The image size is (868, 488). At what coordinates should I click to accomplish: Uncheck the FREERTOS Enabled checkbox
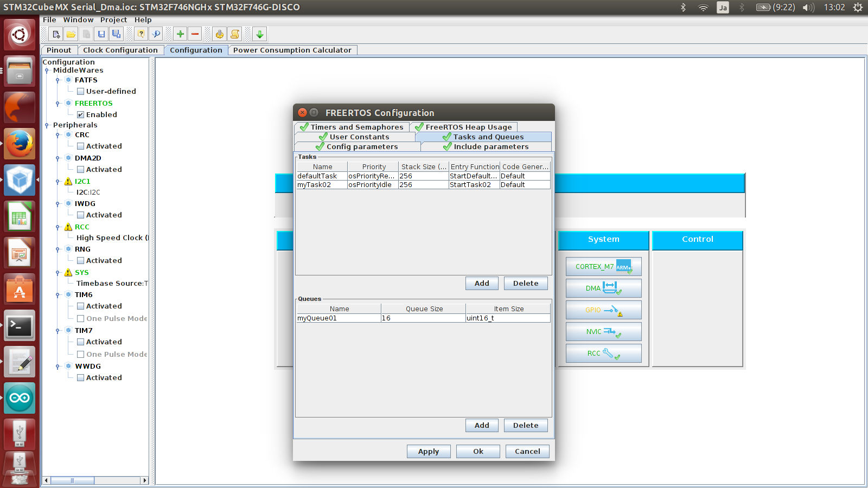(80, 115)
